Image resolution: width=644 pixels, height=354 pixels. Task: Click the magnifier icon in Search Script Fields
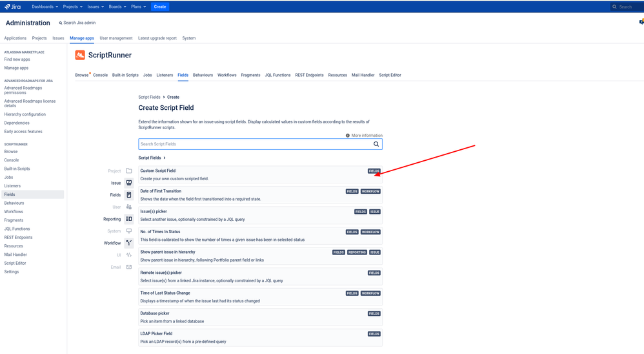click(x=376, y=144)
